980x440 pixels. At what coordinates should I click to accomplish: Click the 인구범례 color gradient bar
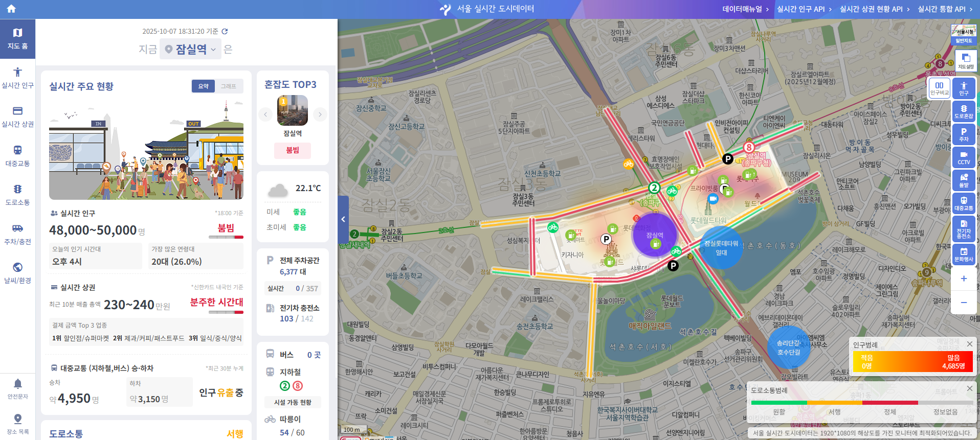point(912,362)
